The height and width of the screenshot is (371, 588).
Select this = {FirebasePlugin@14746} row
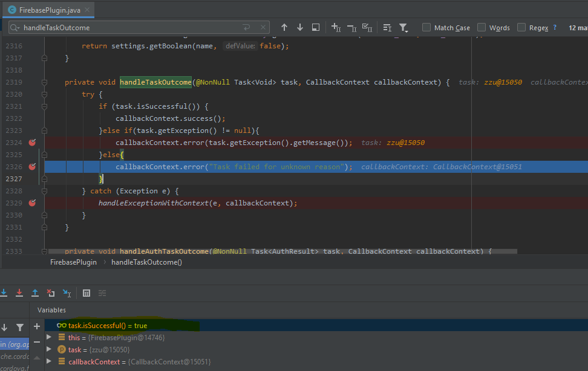click(x=316, y=337)
